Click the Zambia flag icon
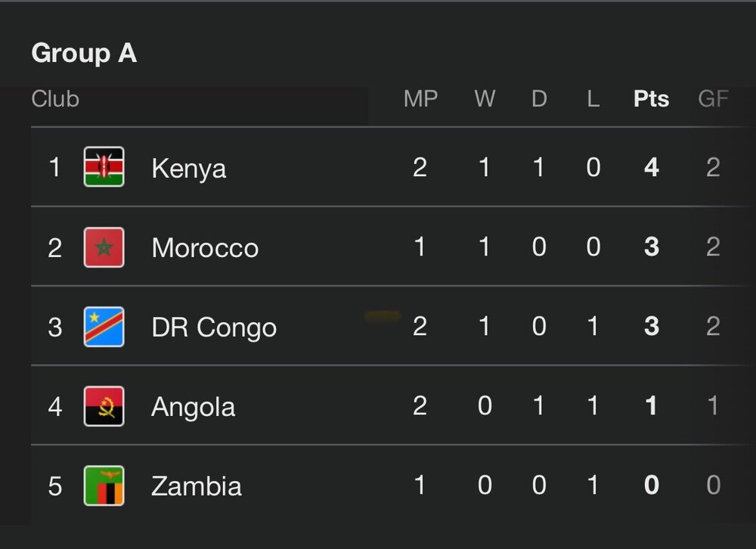Image resolution: width=756 pixels, height=549 pixels. 104,485
